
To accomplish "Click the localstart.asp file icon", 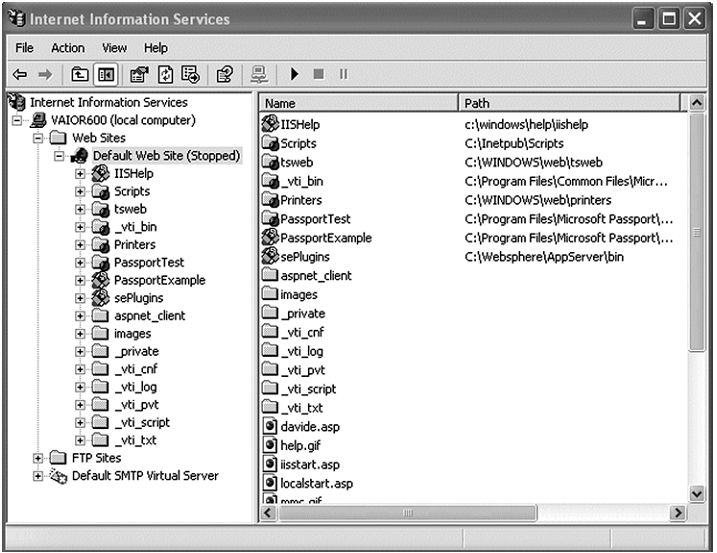I will point(270,483).
